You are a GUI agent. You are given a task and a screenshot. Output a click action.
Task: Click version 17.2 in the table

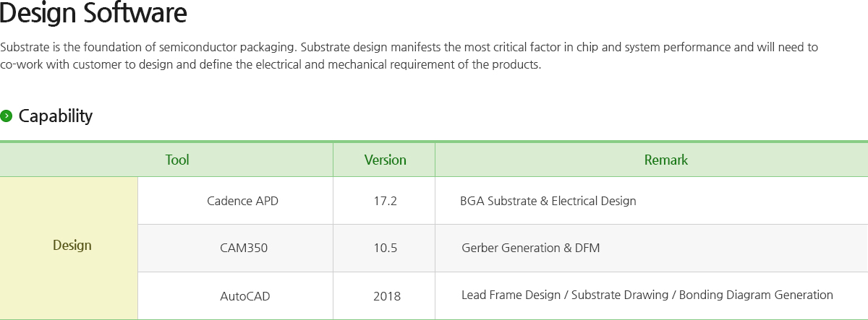(384, 201)
